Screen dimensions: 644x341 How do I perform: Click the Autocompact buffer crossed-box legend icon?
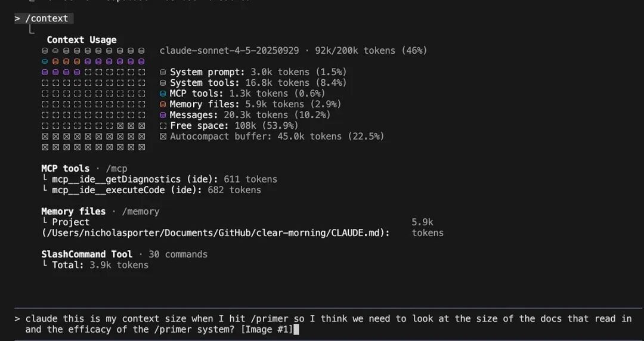pyautogui.click(x=163, y=137)
